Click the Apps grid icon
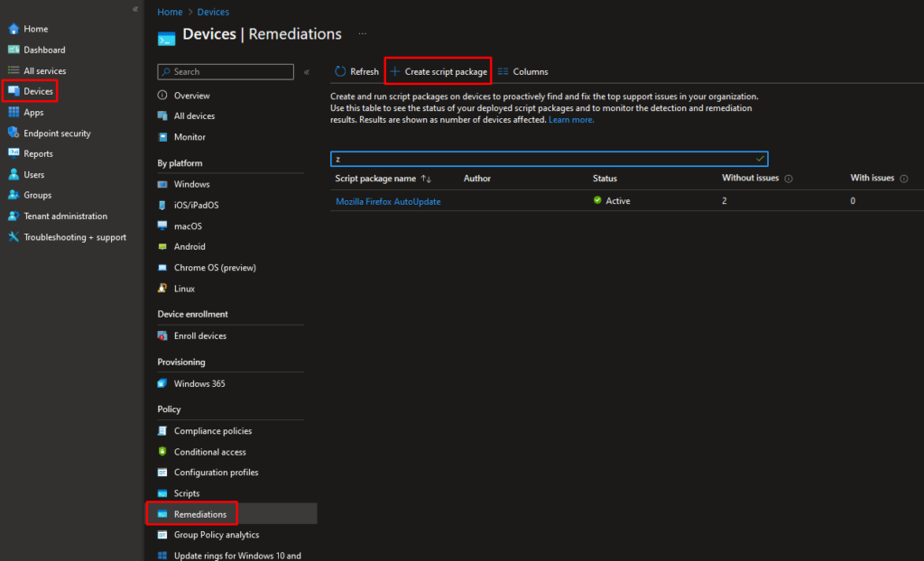The height and width of the screenshot is (561, 924). pyautogui.click(x=14, y=112)
